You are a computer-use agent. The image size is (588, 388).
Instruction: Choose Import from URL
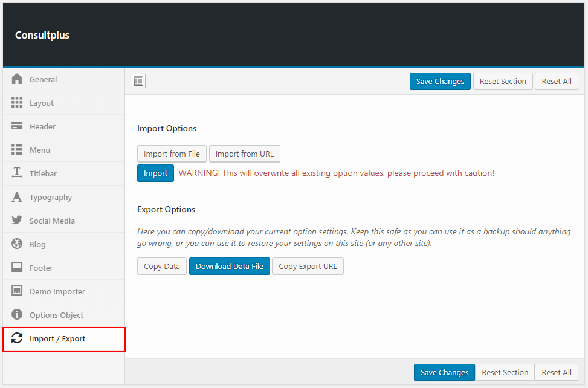click(x=244, y=154)
